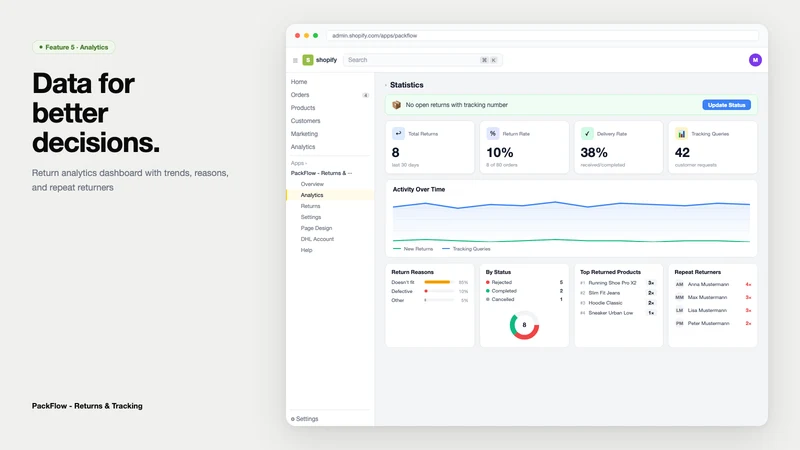Click the browser address bar
This screenshot has height=450, width=800.
pos(542,35)
